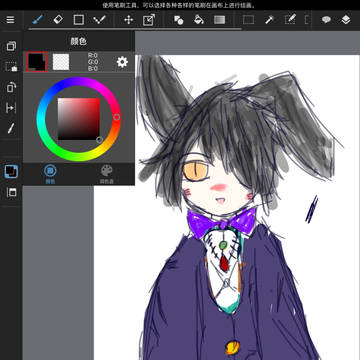Tap the dashed selection sidebar icon
The width and height of the screenshot is (360, 360).
11,67
